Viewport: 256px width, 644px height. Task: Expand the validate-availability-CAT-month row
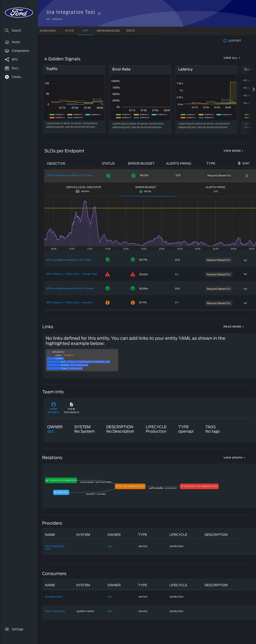tap(245, 289)
